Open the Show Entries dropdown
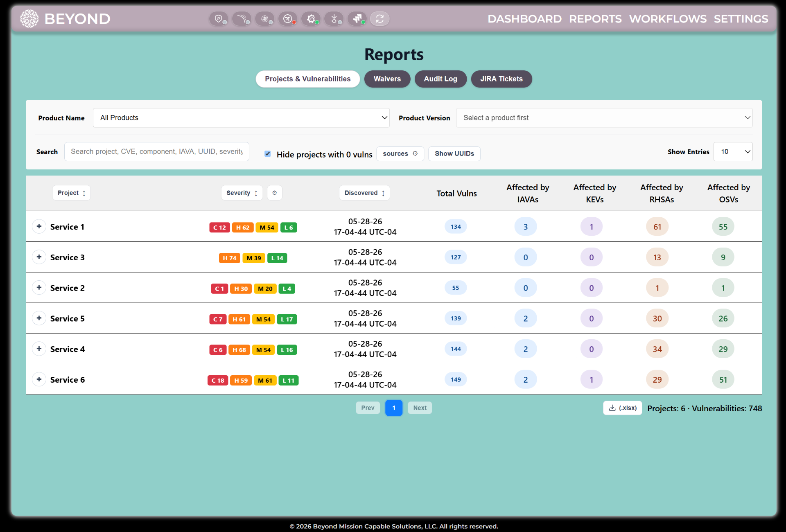786x532 pixels. click(733, 152)
